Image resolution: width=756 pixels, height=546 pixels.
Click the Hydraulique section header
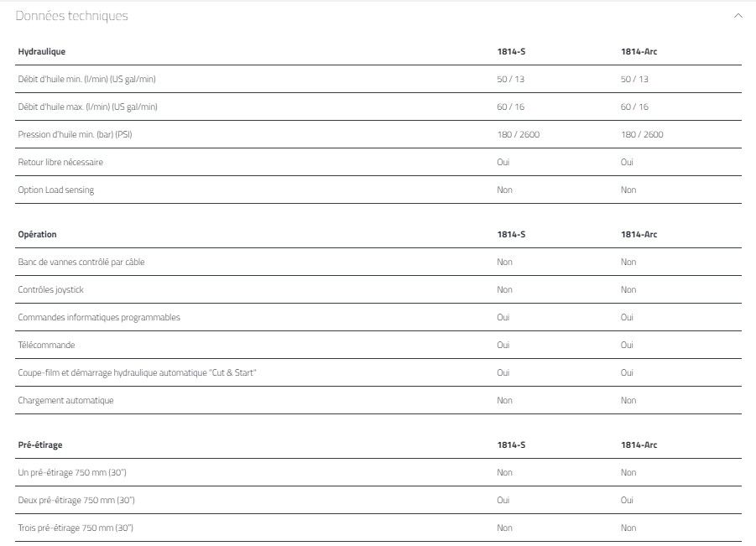tap(41, 52)
